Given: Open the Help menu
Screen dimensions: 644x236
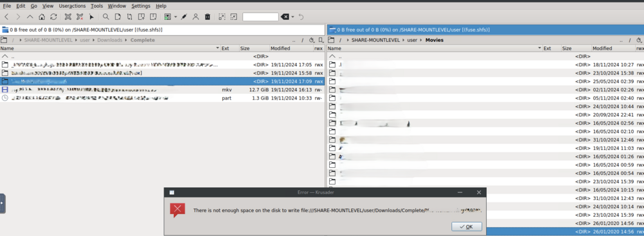Looking at the screenshot, I should click(x=161, y=6).
